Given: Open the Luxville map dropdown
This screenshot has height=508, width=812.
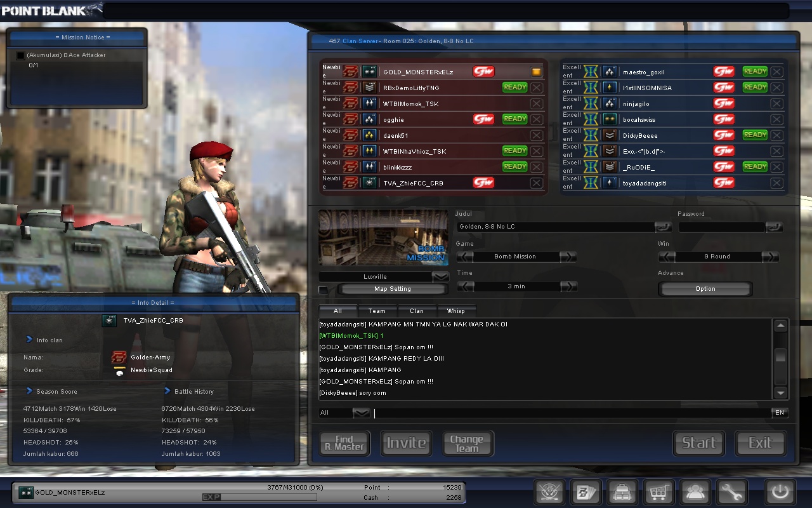Looking at the screenshot, I should click(440, 276).
